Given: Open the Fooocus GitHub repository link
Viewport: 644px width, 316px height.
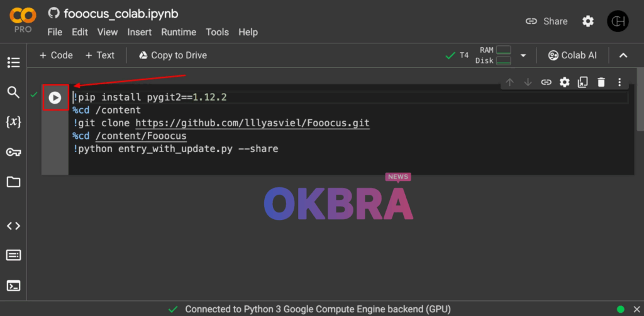Looking at the screenshot, I should click(x=253, y=123).
